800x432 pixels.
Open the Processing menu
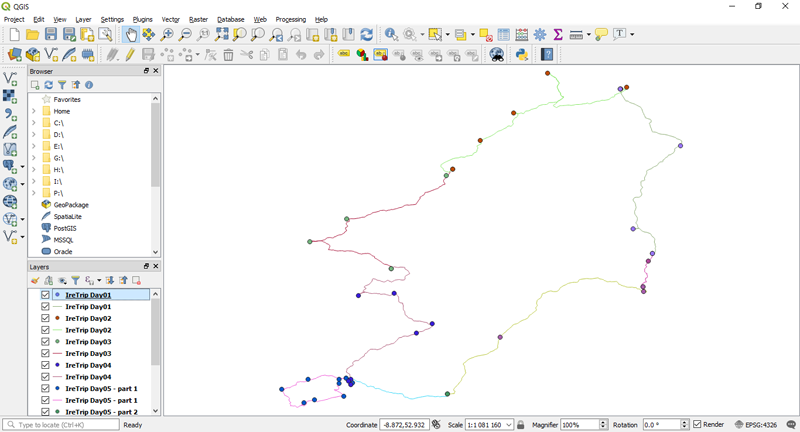[x=291, y=19]
